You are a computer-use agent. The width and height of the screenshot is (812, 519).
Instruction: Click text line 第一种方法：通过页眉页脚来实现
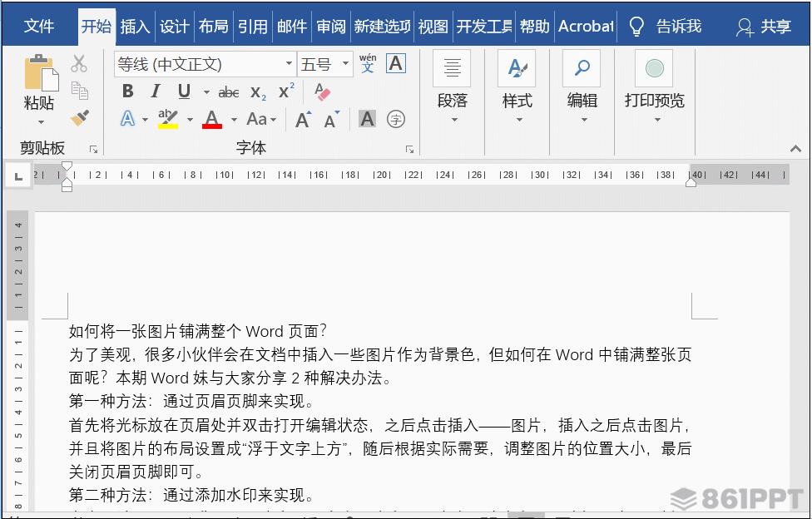[191, 402]
